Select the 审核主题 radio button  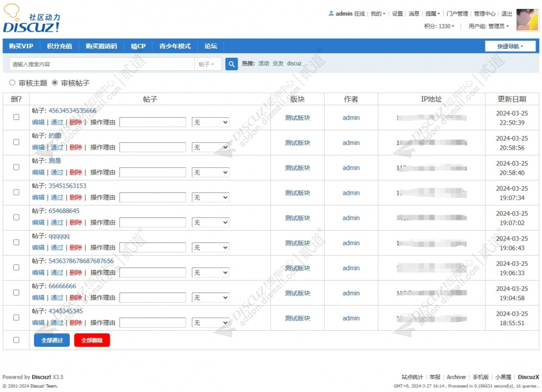13,83
